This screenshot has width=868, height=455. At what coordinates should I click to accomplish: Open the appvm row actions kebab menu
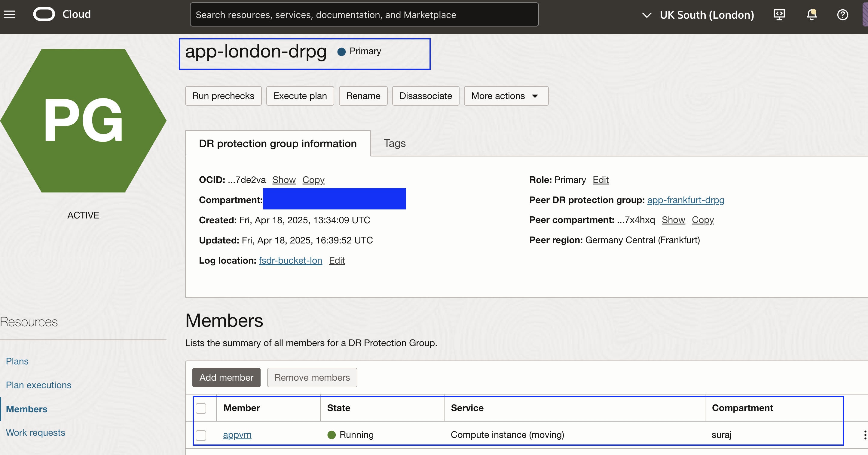click(x=864, y=435)
